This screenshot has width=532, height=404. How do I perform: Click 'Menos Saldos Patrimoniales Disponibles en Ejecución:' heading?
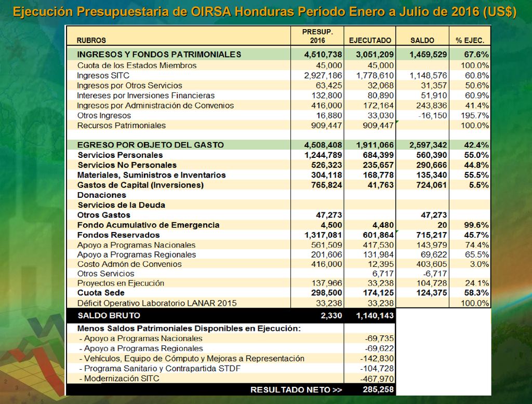coord(189,328)
